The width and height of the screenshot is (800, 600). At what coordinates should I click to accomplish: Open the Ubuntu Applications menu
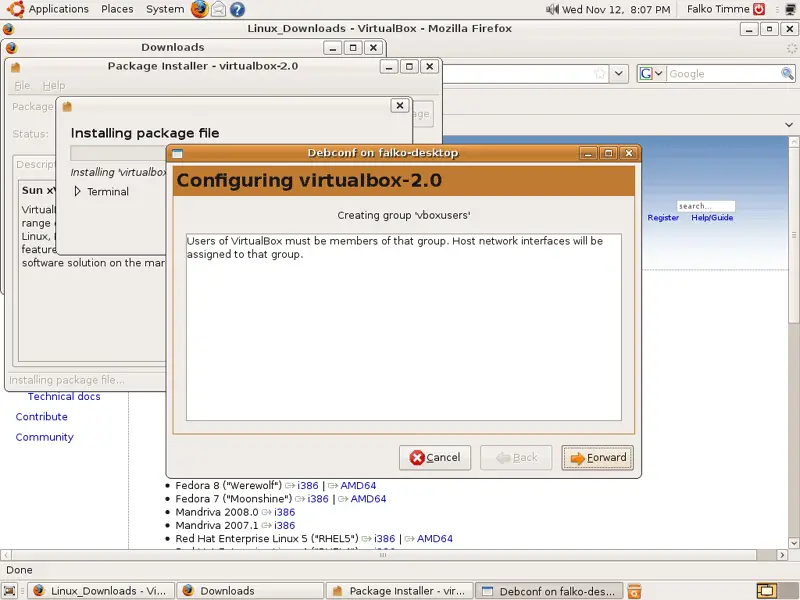[x=48, y=9]
